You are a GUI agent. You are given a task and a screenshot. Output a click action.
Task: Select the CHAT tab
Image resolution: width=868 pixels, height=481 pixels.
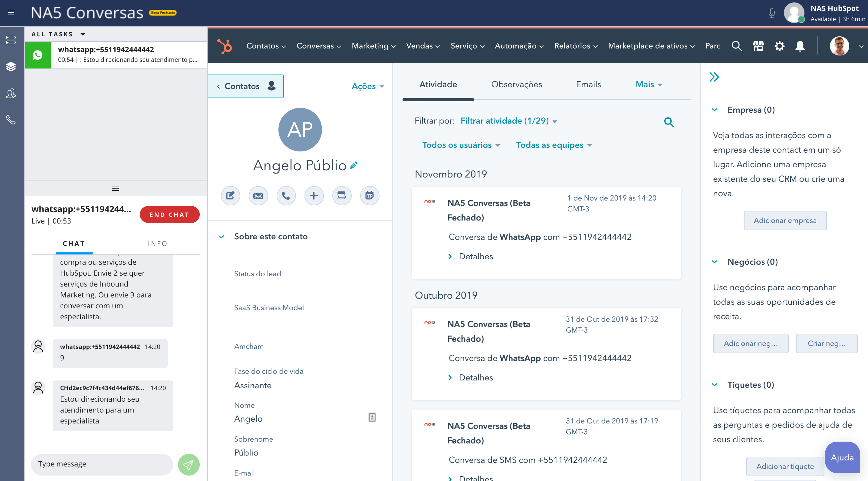pyautogui.click(x=74, y=244)
